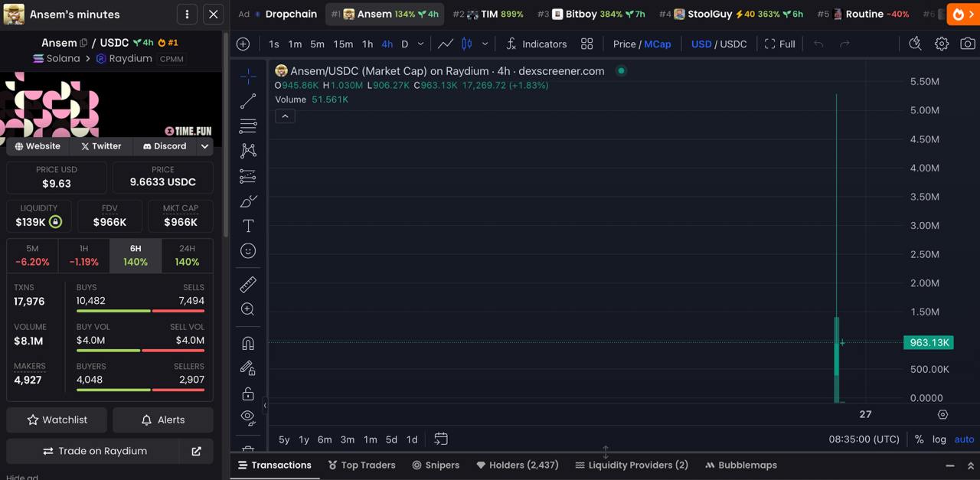Toggle log scale mode
This screenshot has height=480, width=980.
point(939,439)
